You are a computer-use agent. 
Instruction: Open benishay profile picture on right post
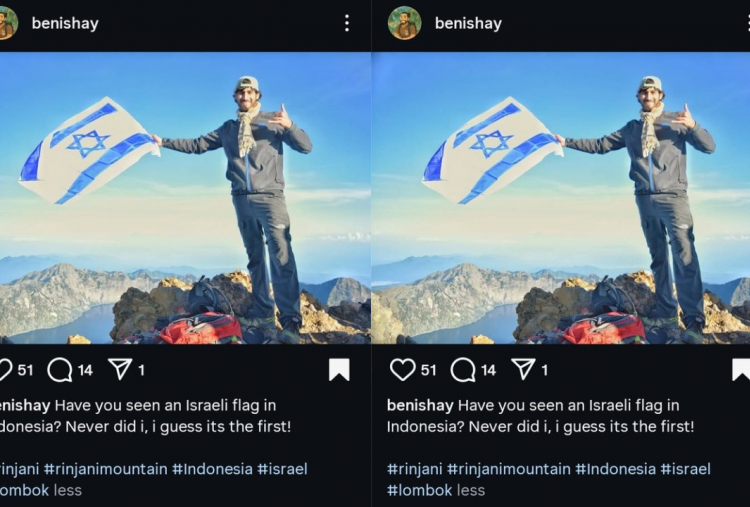tap(404, 23)
